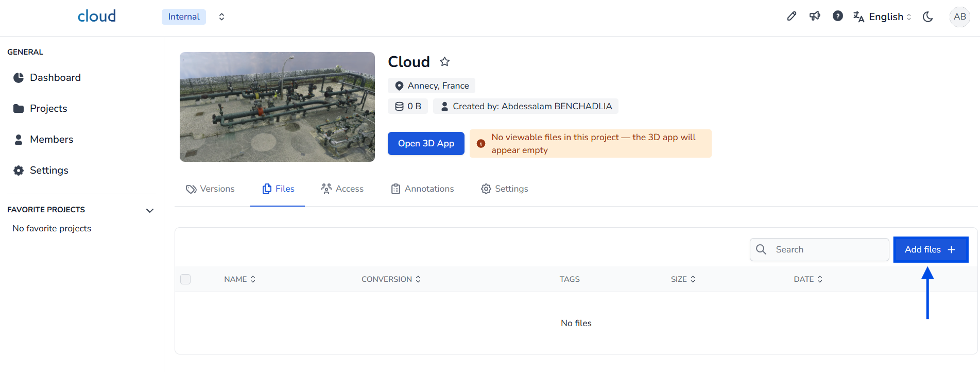Open the AB user avatar menu
Viewport: 980px width, 372px height.
pyautogui.click(x=959, y=16)
